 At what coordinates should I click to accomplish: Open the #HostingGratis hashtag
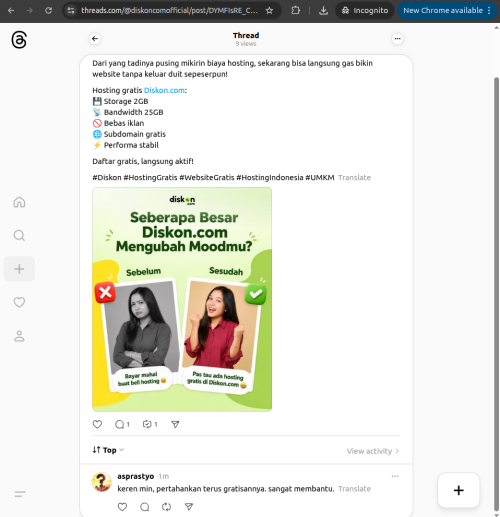tap(150, 178)
